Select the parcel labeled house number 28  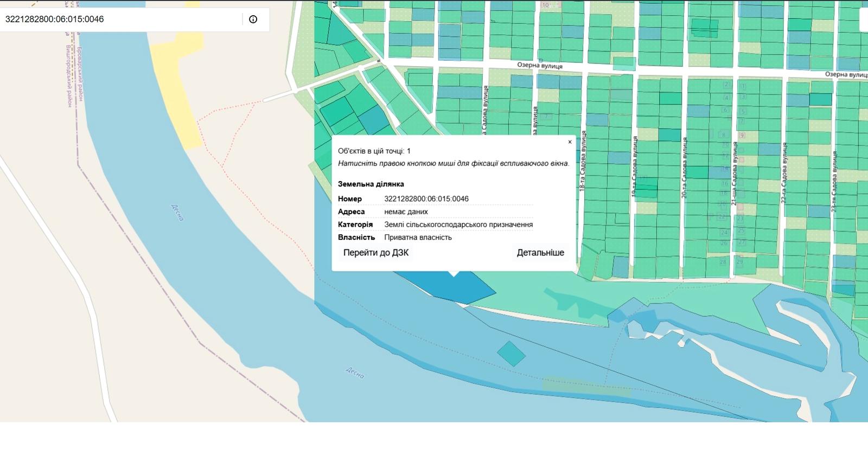(x=723, y=262)
